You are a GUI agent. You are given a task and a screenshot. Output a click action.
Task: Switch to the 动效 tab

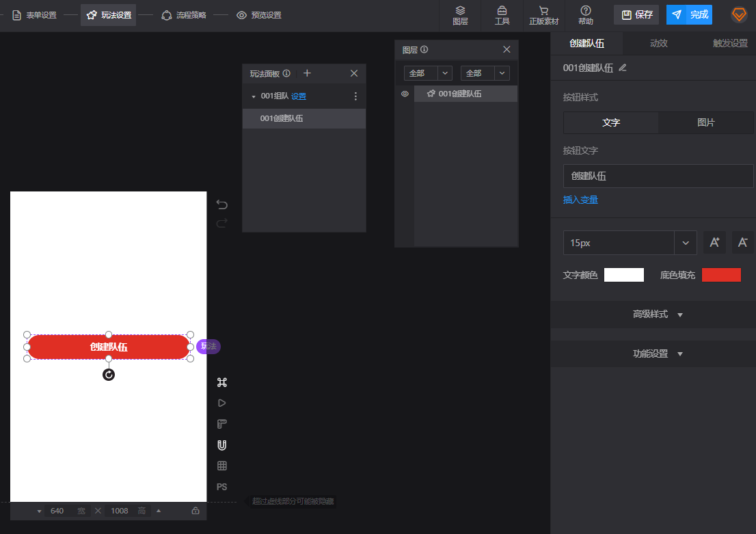click(x=659, y=43)
